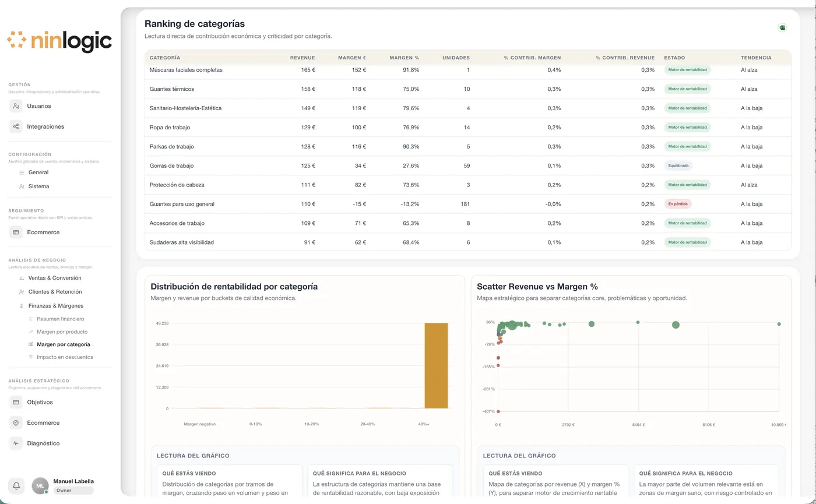The image size is (816, 504).
Task: Open Resumen financiero submenu item
Action: [61, 319]
